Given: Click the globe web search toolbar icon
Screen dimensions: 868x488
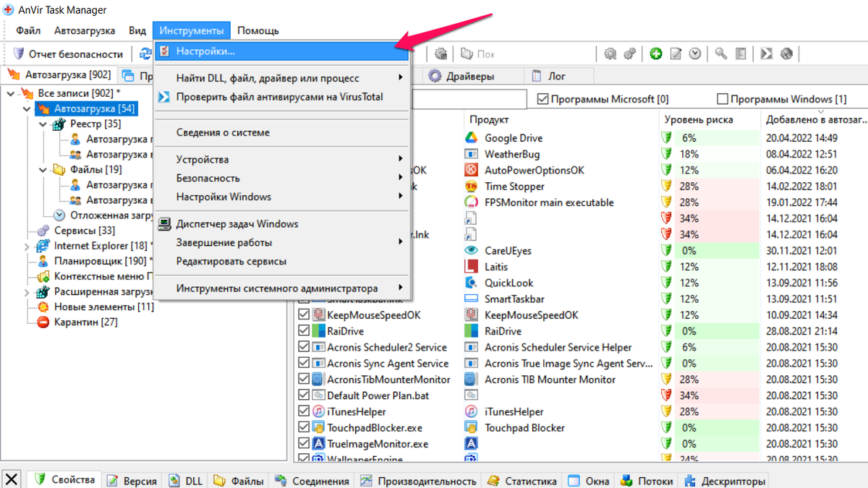Looking at the screenshot, I should [x=786, y=53].
